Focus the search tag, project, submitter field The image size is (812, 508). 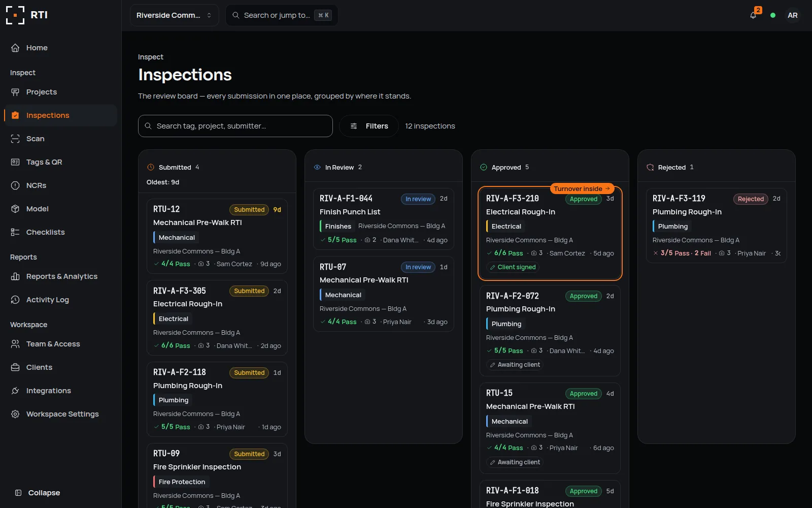(x=235, y=126)
